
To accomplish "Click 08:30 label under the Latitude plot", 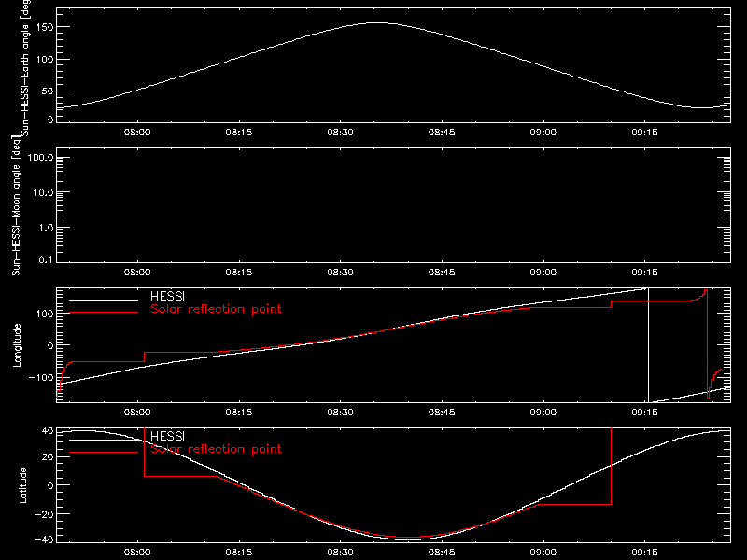I will (x=340, y=553).
